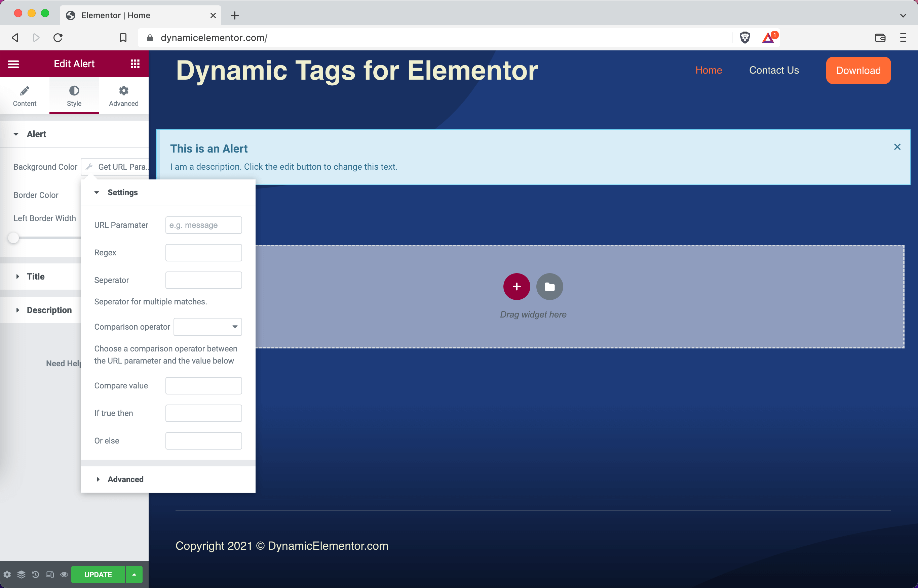Image resolution: width=918 pixels, height=588 pixels.
Task: Click the Border Color label
Action: tap(36, 195)
